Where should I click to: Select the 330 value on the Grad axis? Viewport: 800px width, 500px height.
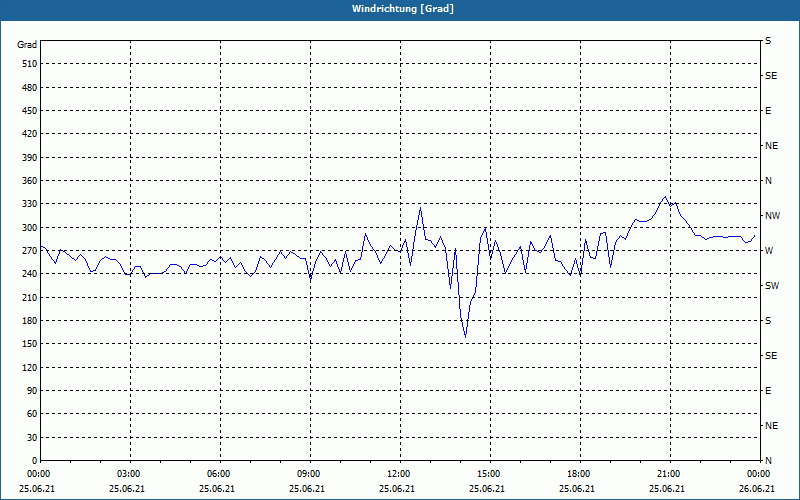click(x=30, y=204)
